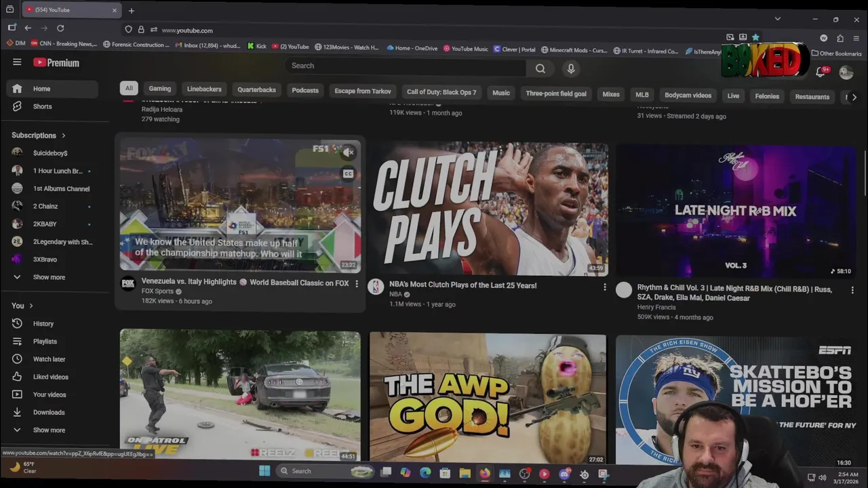Open the YouTube guide hamburger menu

coord(17,62)
